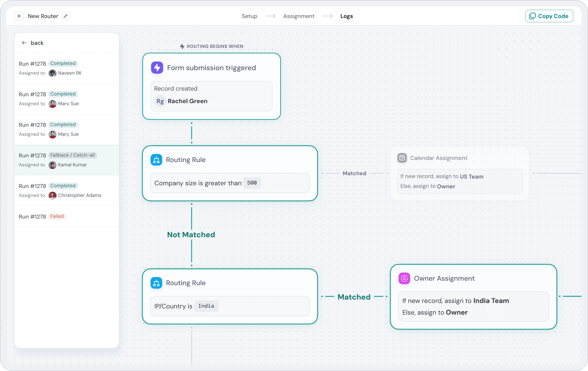Screen dimensions: 588x371
Task: Click the Calendar Assignment icon
Action: [x=402, y=158]
